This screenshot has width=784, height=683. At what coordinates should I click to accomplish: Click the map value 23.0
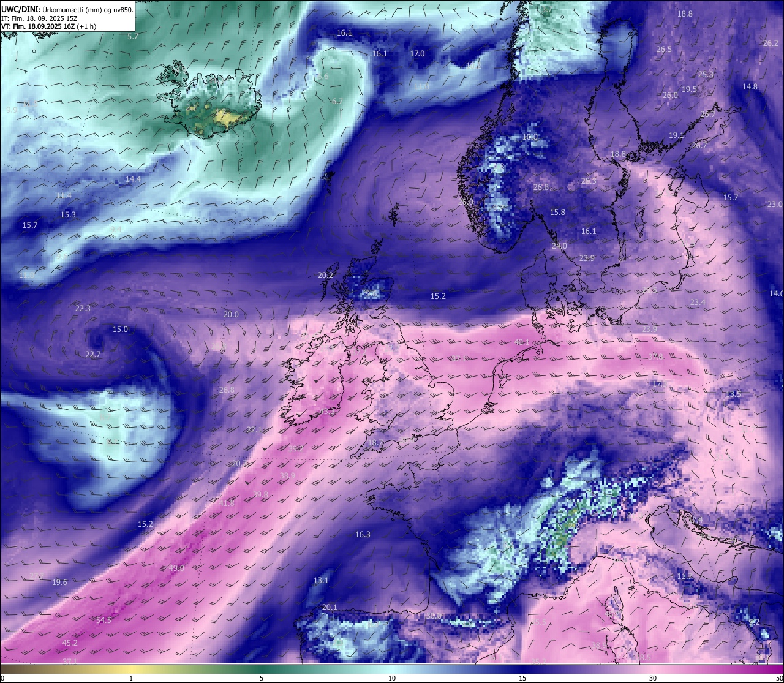click(775, 205)
